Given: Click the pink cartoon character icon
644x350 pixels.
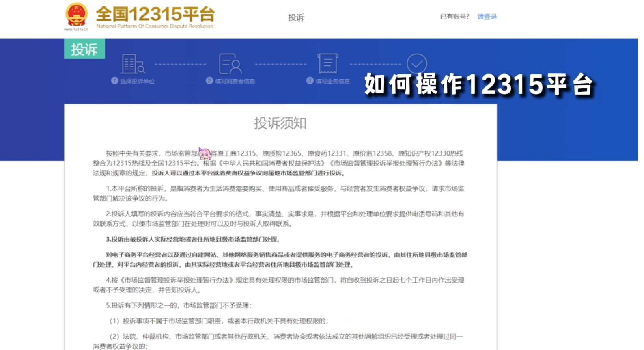Looking at the screenshot, I should [x=205, y=153].
